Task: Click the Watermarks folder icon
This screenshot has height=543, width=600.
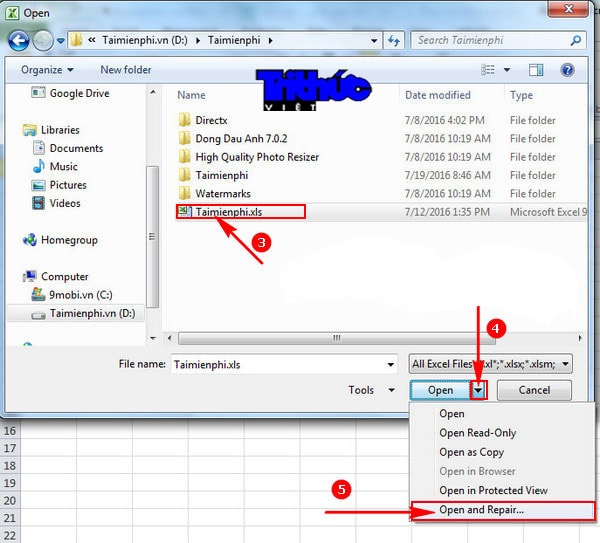Action: click(184, 193)
